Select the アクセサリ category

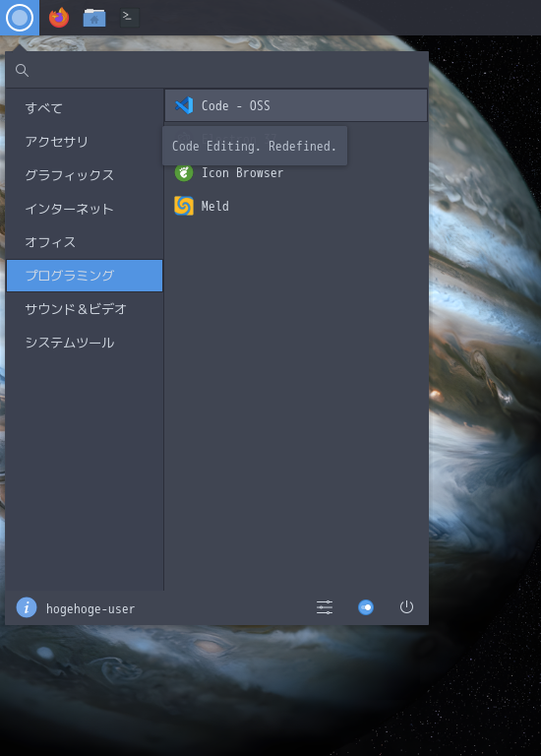(85, 142)
